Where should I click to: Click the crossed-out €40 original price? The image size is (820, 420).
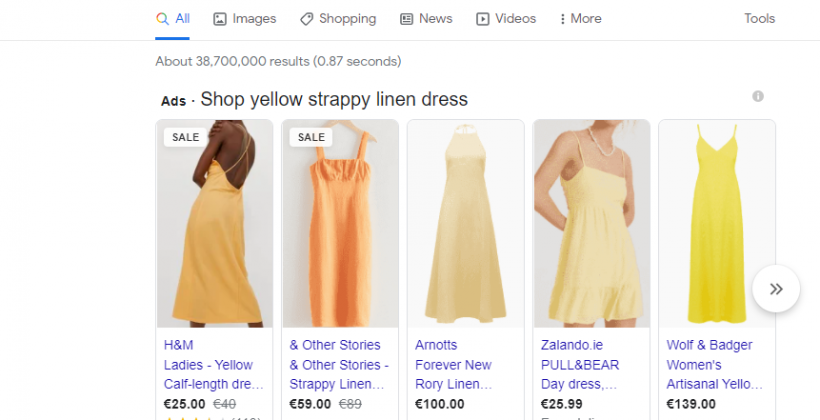click(x=224, y=404)
